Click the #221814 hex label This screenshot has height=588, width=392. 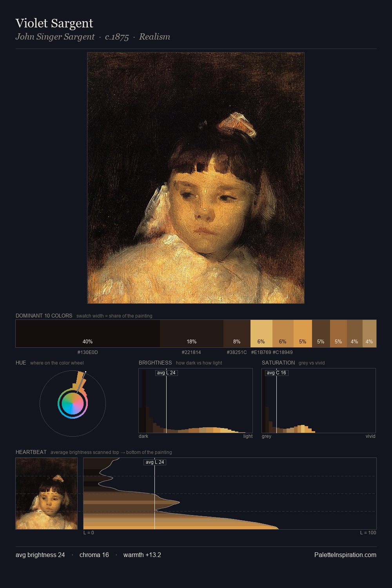(191, 352)
